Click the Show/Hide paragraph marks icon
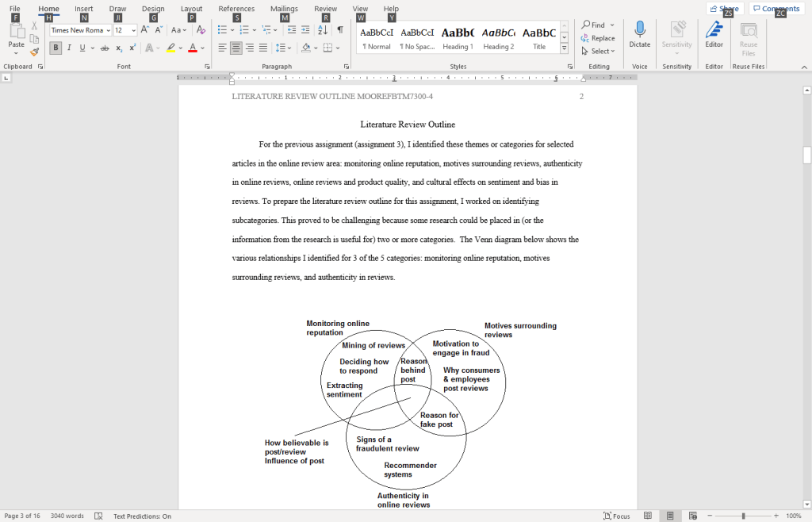The height and width of the screenshot is (522, 812). point(340,30)
